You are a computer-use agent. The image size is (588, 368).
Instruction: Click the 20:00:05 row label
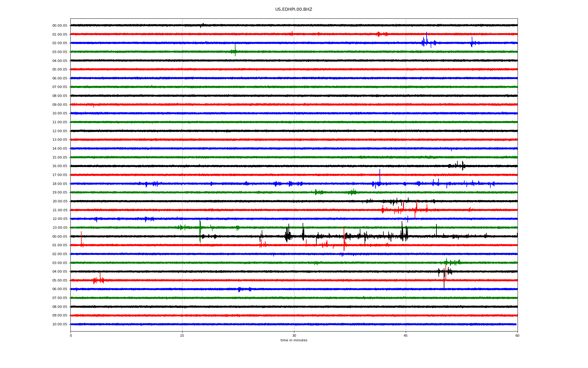[x=60, y=201]
